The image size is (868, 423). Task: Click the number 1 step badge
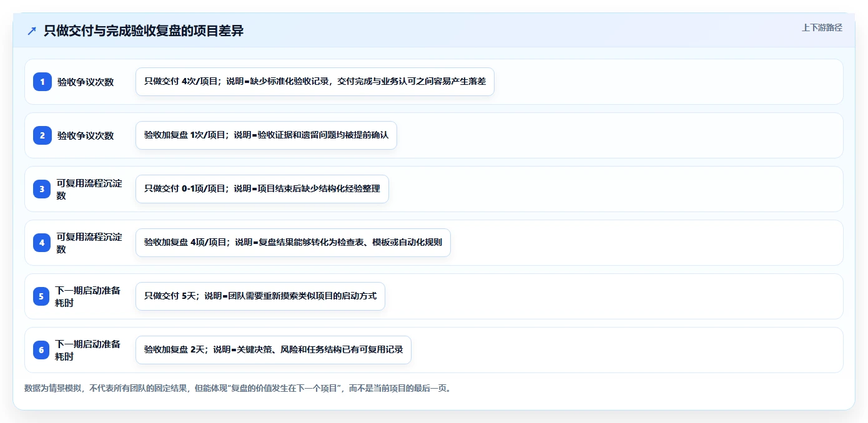pyautogui.click(x=42, y=81)
